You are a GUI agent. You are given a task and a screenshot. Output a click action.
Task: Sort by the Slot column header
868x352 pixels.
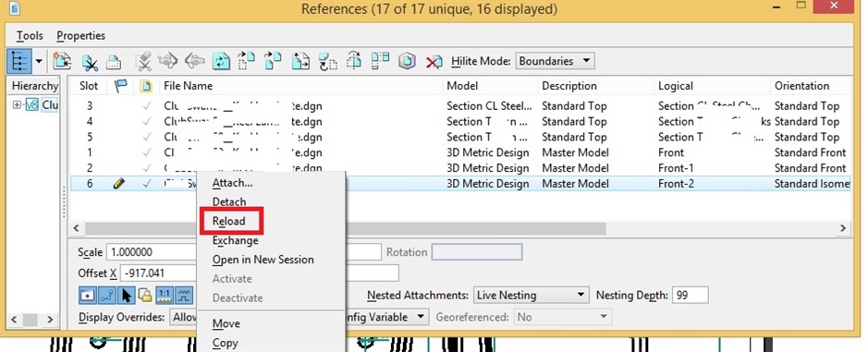(89, 86)
